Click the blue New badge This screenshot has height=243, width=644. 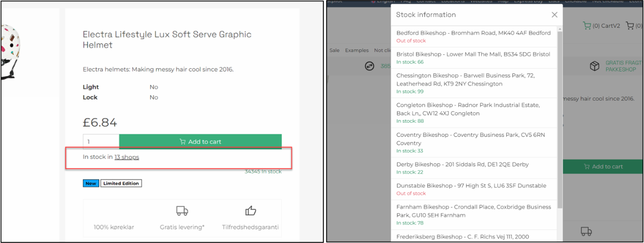pos(91,184)
